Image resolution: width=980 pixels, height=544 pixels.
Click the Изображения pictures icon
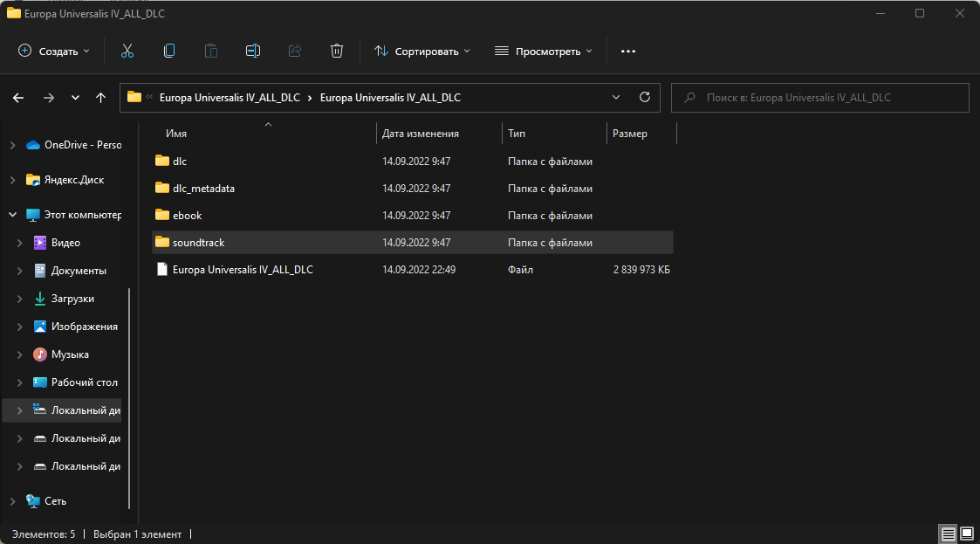click(40, 327)
